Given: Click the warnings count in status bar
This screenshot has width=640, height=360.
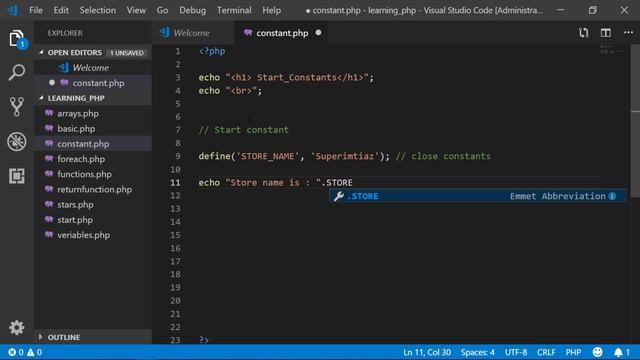Looking at the screenshot, I should (x=34, y=352).
